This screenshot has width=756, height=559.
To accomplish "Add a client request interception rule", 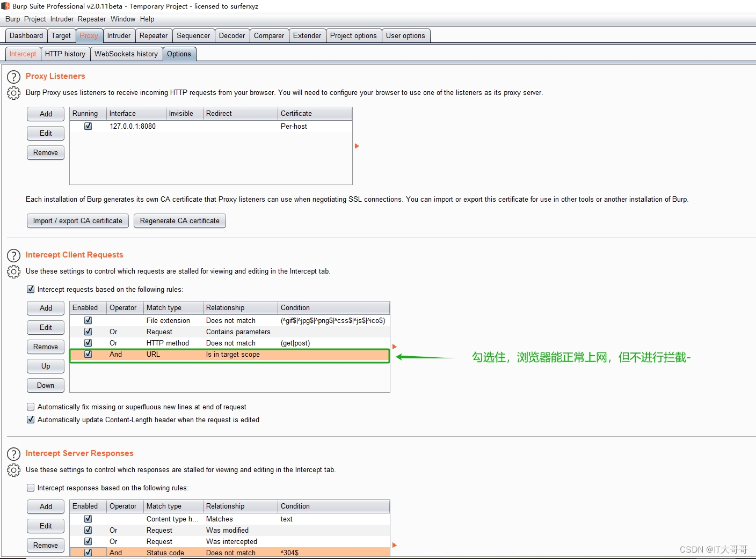I will (x=46, y=308).
